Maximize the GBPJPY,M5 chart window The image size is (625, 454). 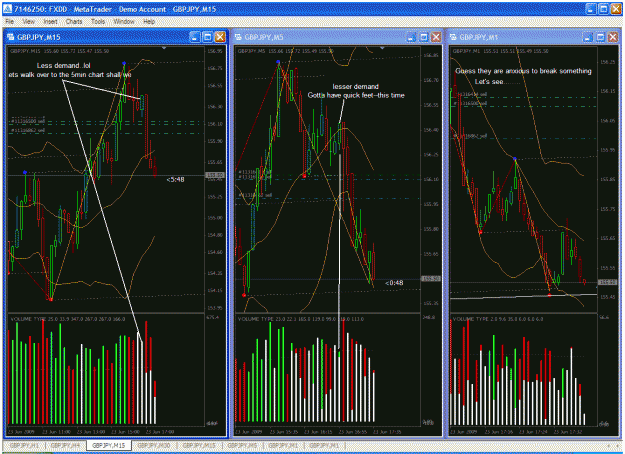tap(424, 37)
